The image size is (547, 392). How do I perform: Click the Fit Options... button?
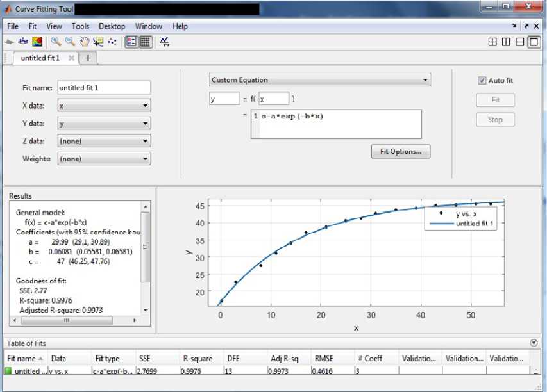coord(400,152)
